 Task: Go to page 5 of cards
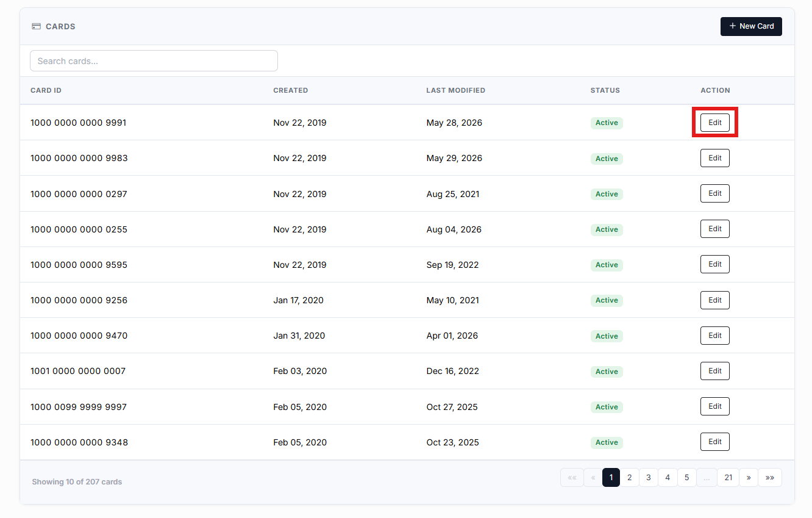coord(686,478)
